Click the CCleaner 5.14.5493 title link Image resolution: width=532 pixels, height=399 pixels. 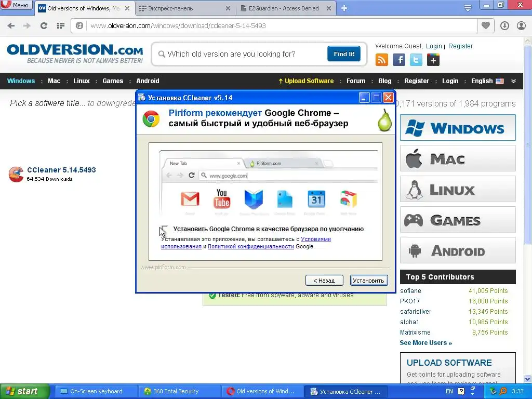[x=61, y=170]
